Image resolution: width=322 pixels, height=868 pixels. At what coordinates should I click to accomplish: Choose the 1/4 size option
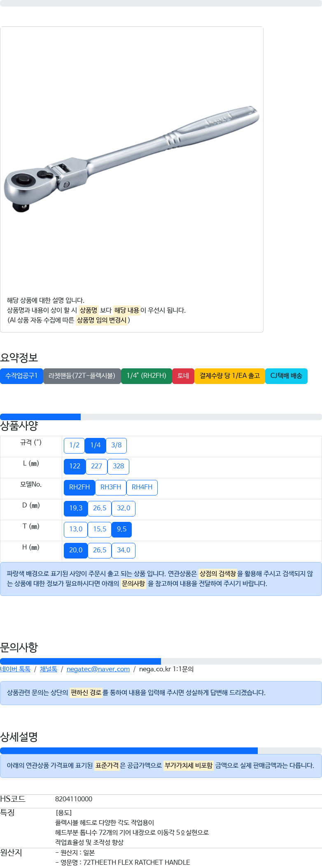[96, 445]
